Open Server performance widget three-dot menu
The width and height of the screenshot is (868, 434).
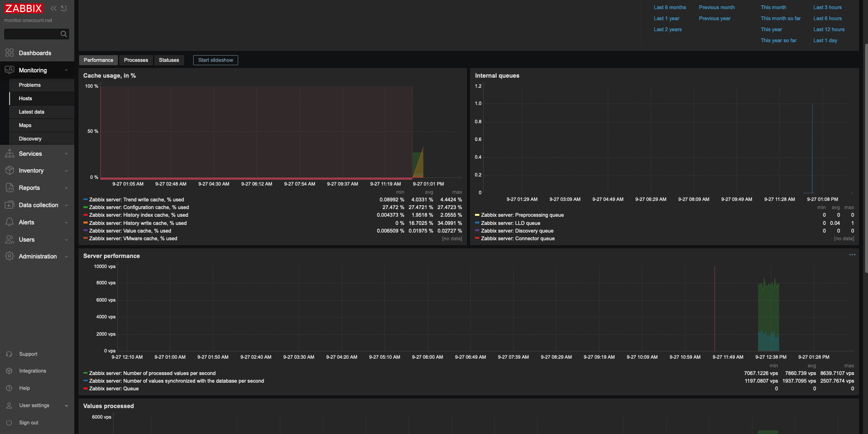click(x=852, y=255)
